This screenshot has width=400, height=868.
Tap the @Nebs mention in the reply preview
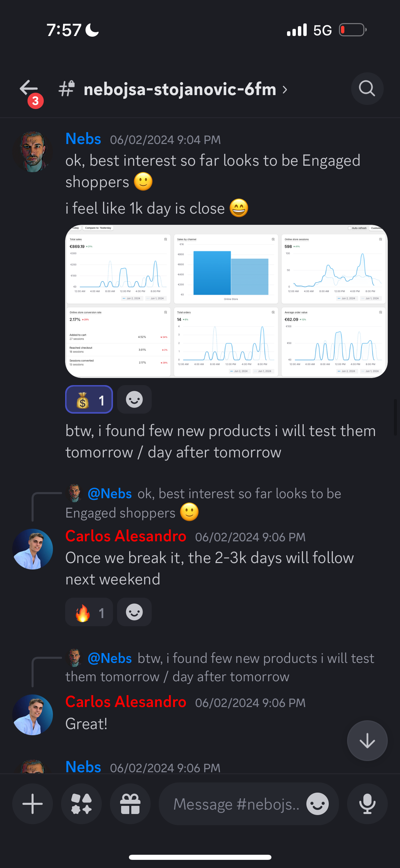tap(110, 493)
